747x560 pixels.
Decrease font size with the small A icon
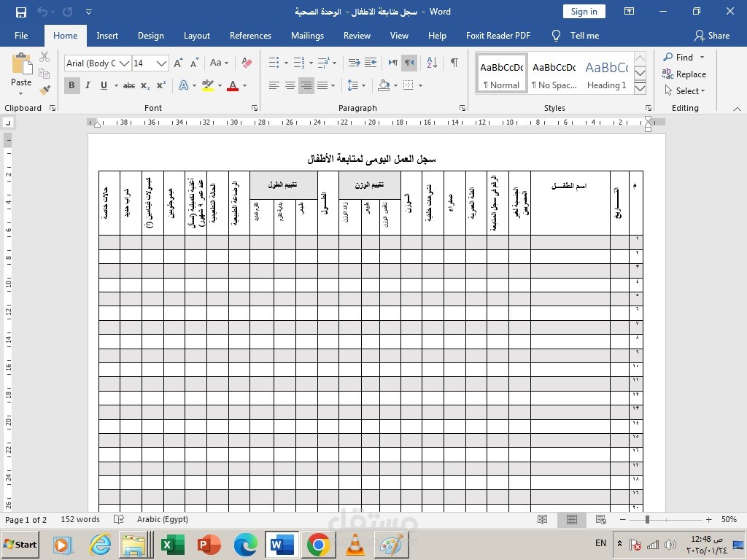point(194,63)
